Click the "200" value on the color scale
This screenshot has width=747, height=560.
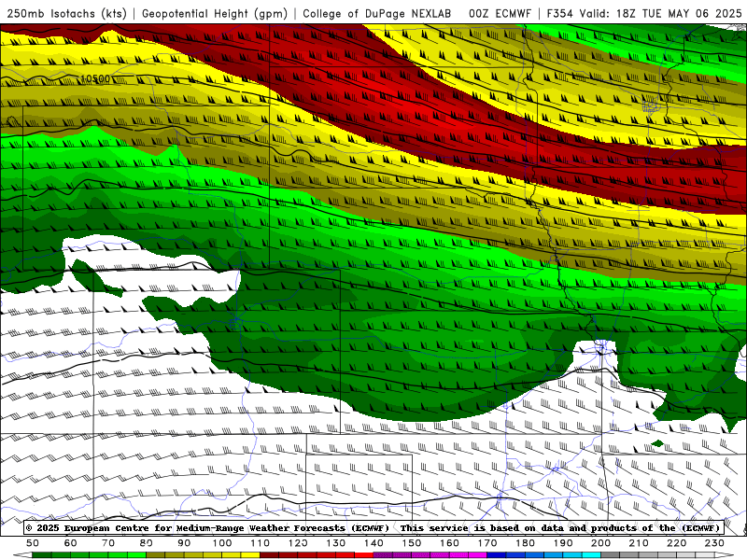[x=601, y=543]
